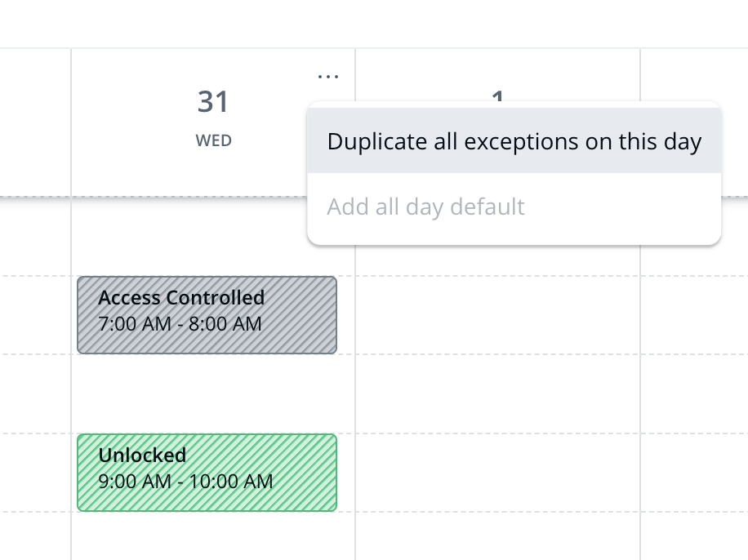
Task: Click the 7 AM slot on day 1 column
Action: [497, 314]
